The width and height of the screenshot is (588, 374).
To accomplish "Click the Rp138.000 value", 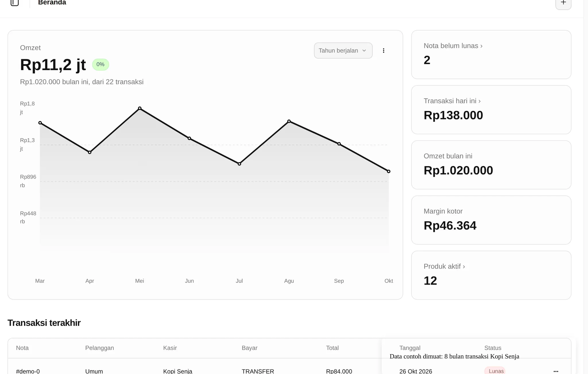I will (x=453, y=115).
